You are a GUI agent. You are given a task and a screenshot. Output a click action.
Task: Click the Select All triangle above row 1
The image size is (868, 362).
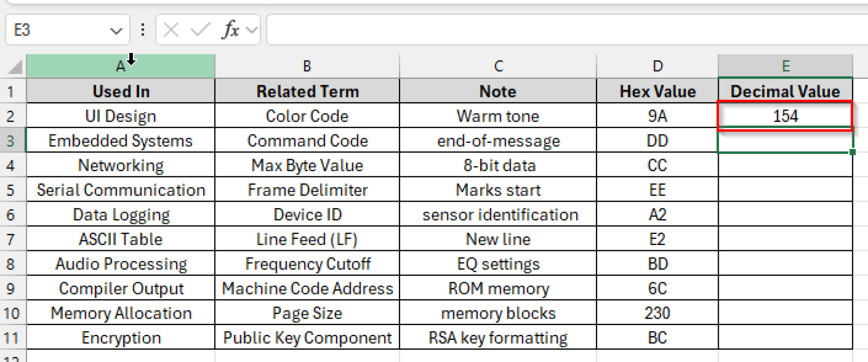13,66
